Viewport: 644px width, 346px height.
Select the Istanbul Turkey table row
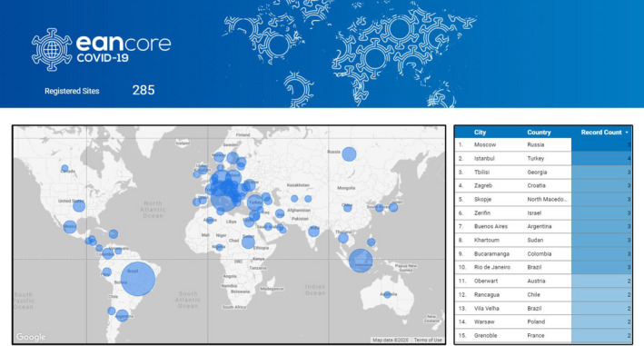click(543, 158)
